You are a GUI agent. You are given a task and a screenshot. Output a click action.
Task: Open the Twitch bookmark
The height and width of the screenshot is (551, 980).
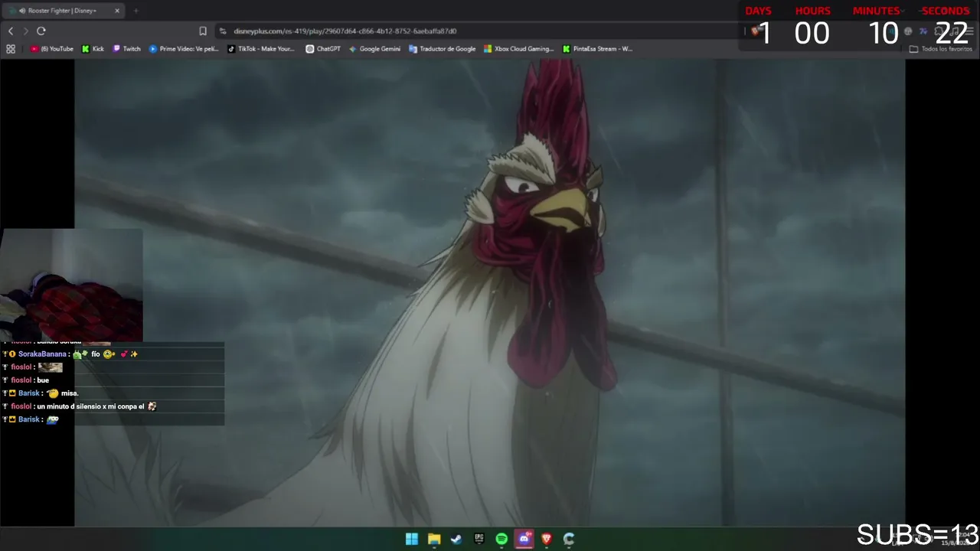tap(127, 49)
